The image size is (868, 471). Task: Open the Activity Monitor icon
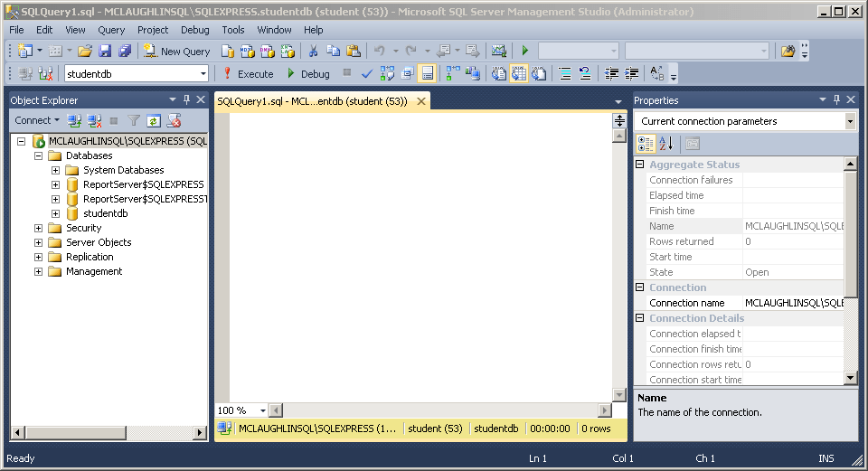tap(499, 51)
